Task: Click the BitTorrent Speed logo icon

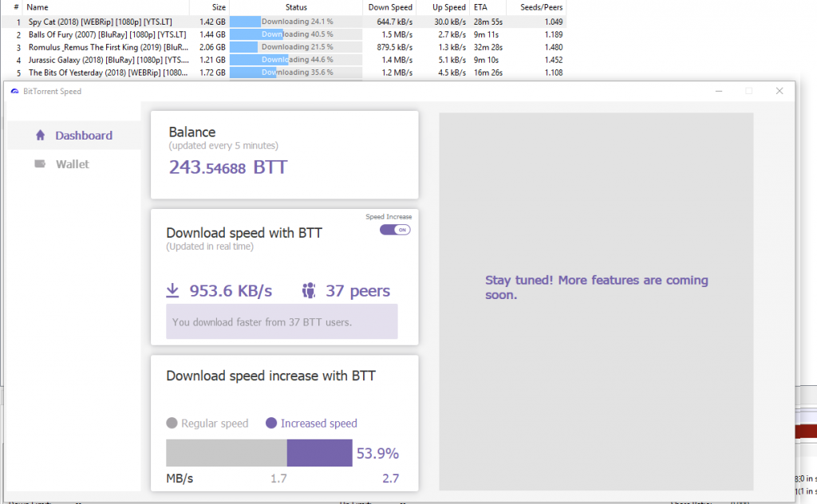Action: (x=14, y=91)
